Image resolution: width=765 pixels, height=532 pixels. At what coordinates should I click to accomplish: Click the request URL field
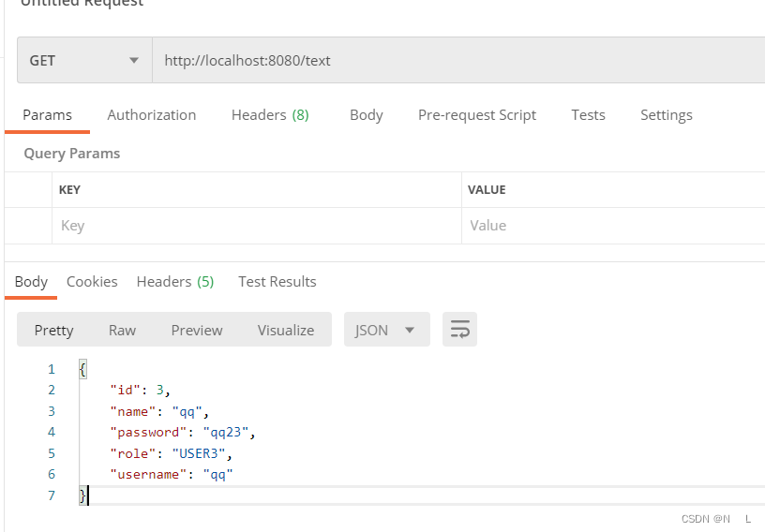click(458, 61)
